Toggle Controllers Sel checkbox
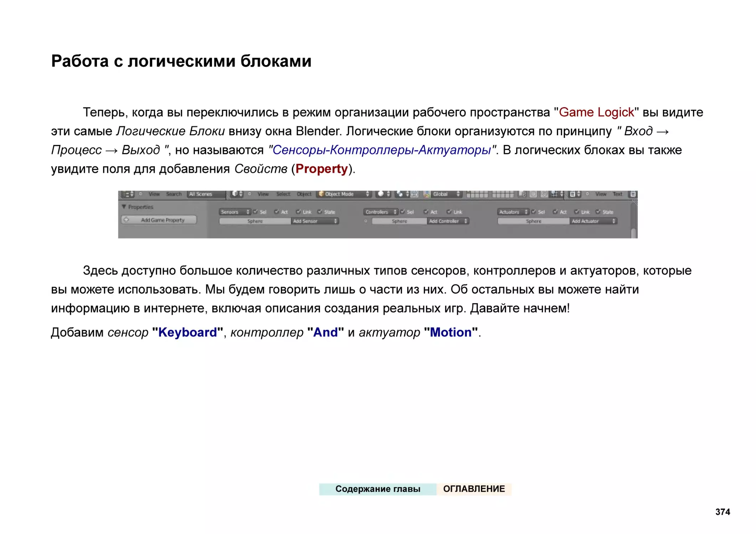 pos(403,212)
